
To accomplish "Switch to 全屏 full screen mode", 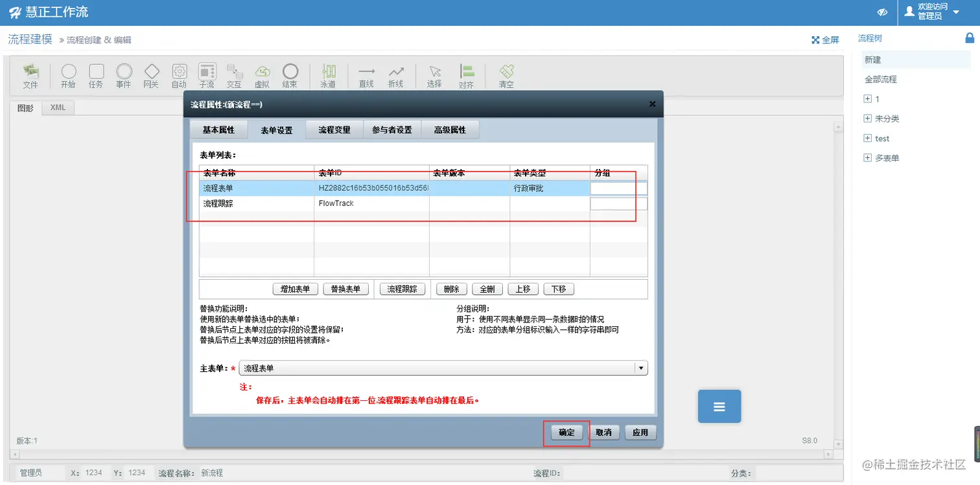I will [x=825, y=40].
